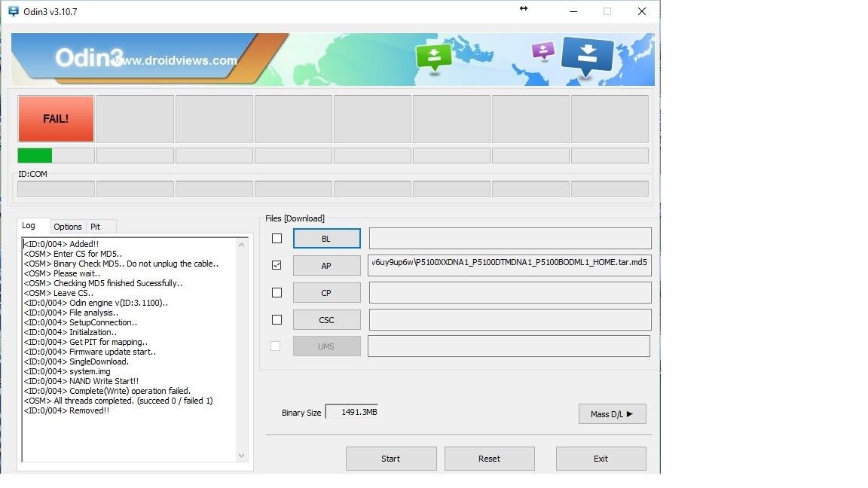Viewport: 868px width, 488px height.
Task: Click the 'ID:COM' label
Action: click(32, 174)
